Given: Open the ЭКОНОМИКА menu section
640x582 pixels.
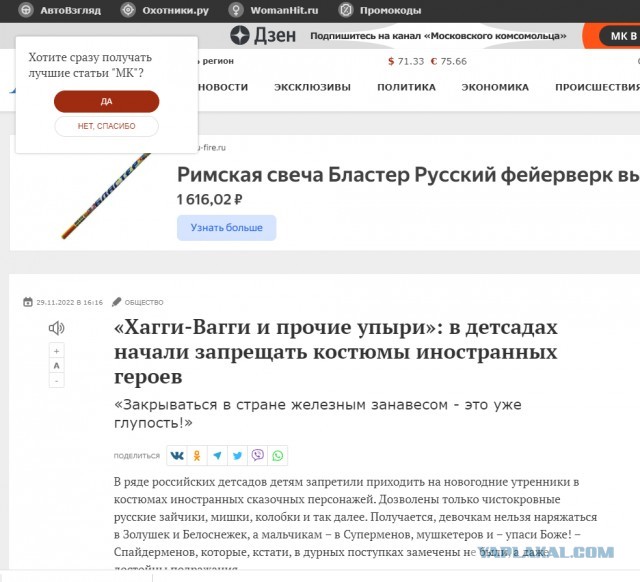Looking at the screenshot, I should [495, 87].
